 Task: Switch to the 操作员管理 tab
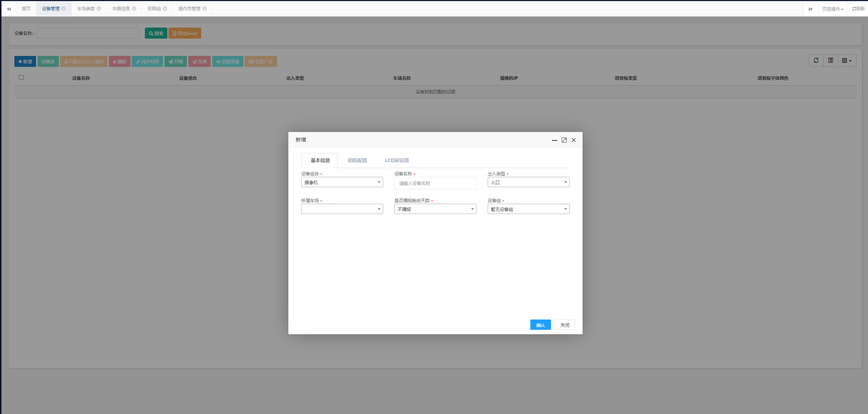(189, 8)
